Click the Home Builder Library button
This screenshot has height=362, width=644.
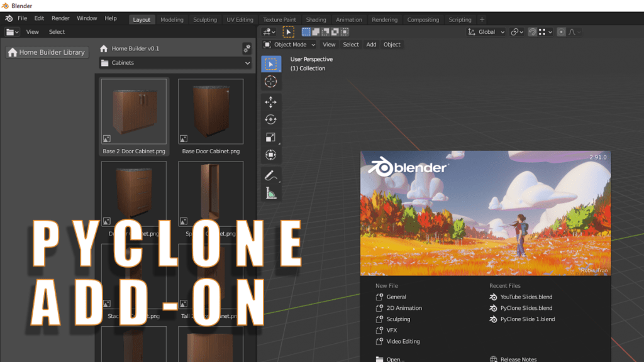(x=46, y=52)
